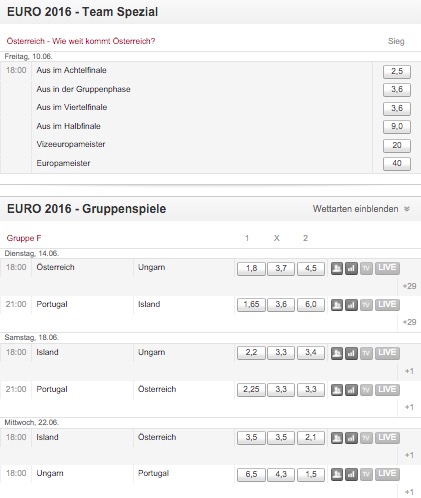Image resolution: width=421 pixels, height=498 pixels.
Task: Open head-to-head icon for Österreich vs Ungarn
Action: pyautogui.click(x=337, y=268)
